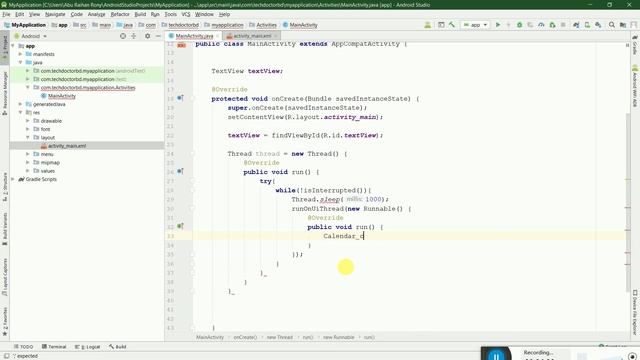
Task: Expand the drawable folder
Action: coord(28,121)
